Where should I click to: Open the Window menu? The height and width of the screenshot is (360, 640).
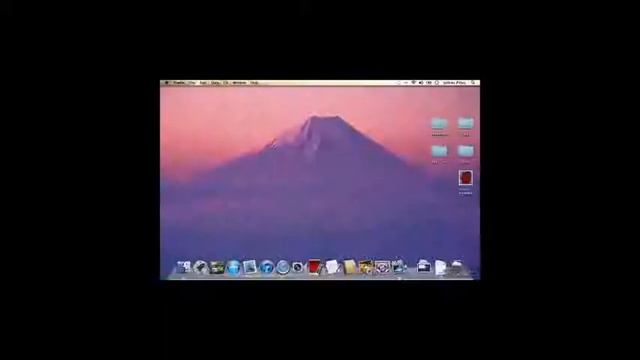(240, 83)
